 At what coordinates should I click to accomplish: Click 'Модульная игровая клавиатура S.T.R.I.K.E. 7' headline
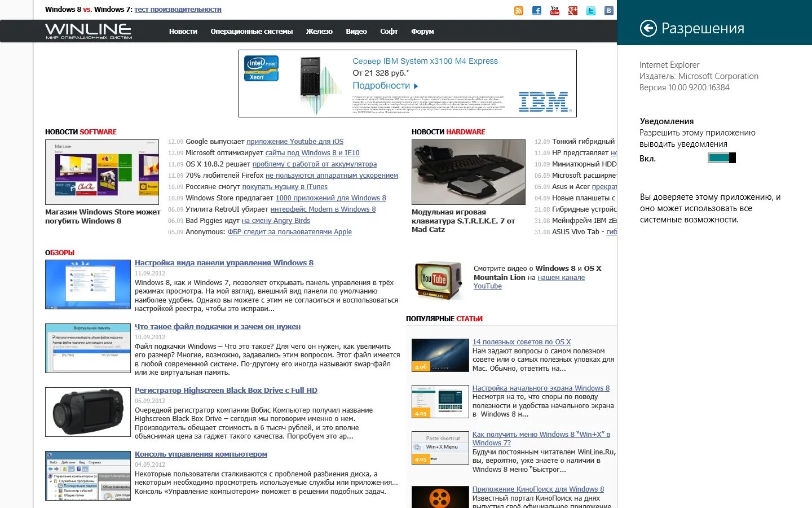(x=463, y=221)
